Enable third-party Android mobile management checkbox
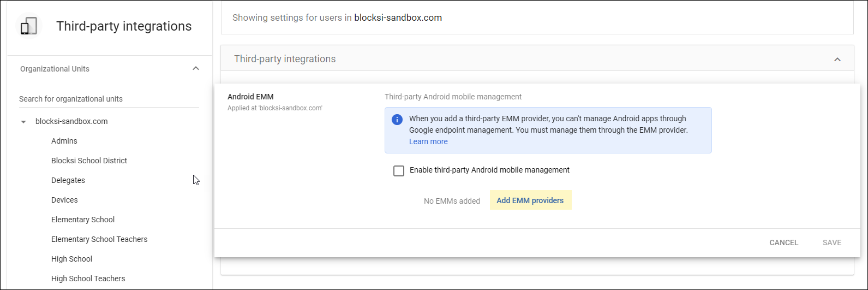 pyautogui.click(x=399, y=170)
